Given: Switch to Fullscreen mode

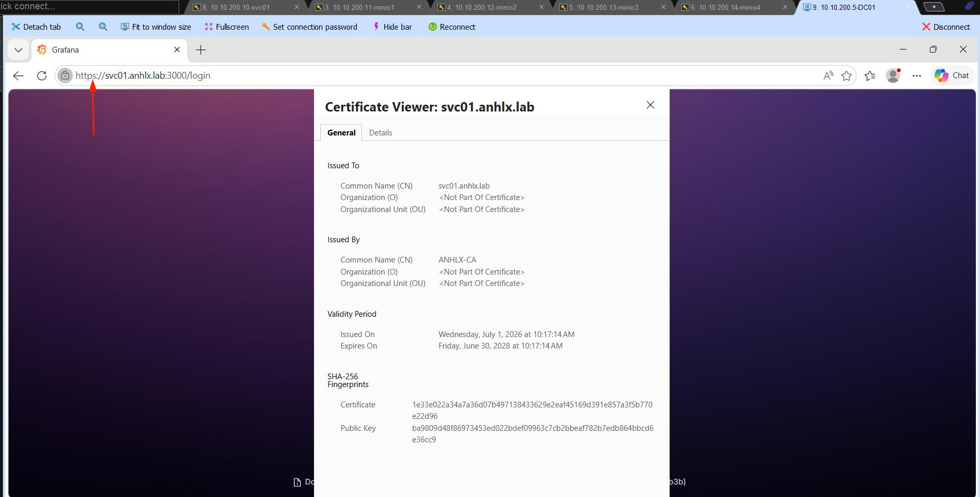Looking at the screenshot, I should (x=227, y=27).
